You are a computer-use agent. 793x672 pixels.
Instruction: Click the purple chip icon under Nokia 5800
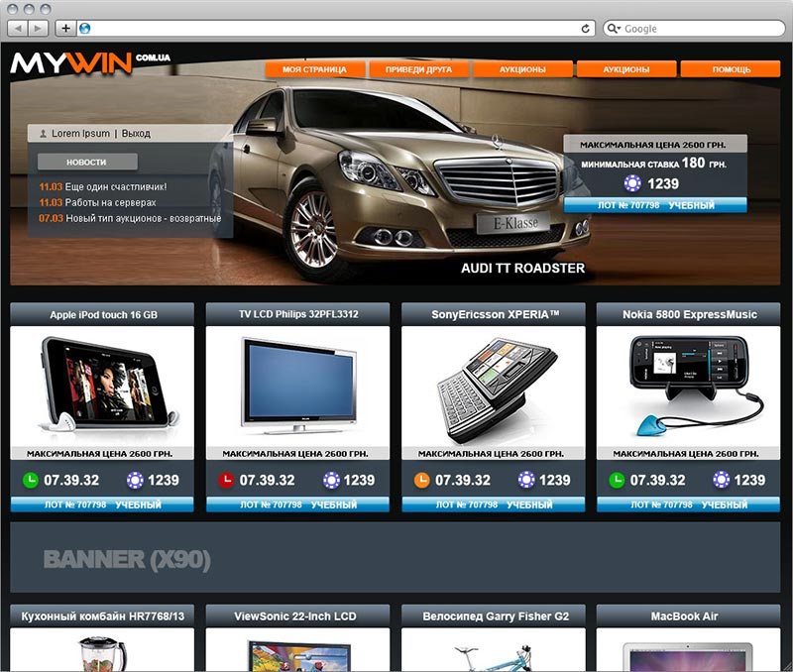point(722,480)
